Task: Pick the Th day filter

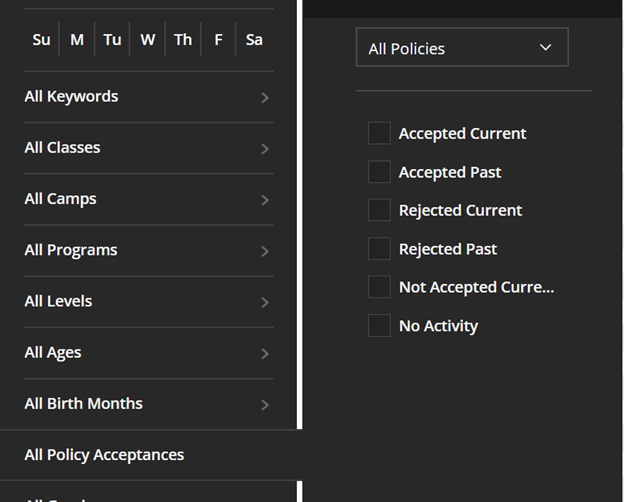Action: (183, 39)
